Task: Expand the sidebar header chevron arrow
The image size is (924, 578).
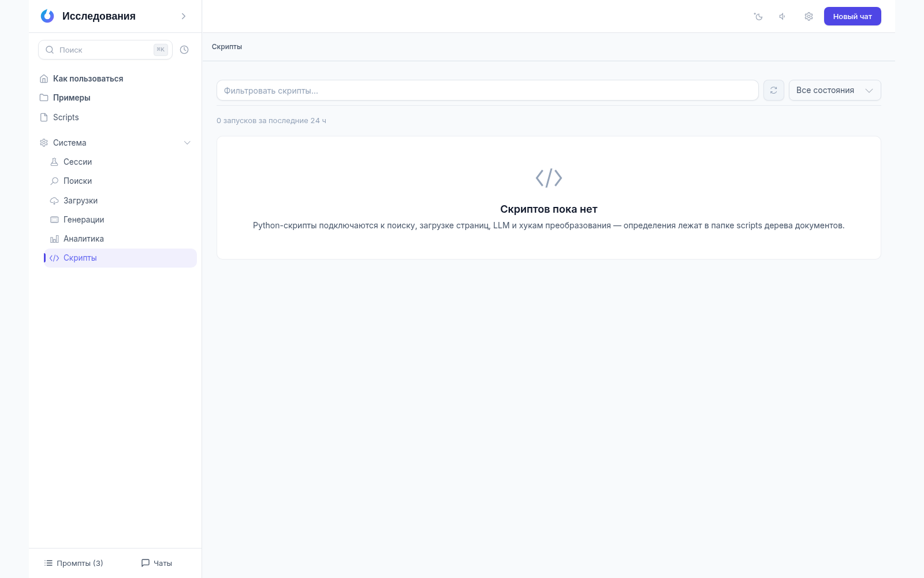Action: coord(184,16)
